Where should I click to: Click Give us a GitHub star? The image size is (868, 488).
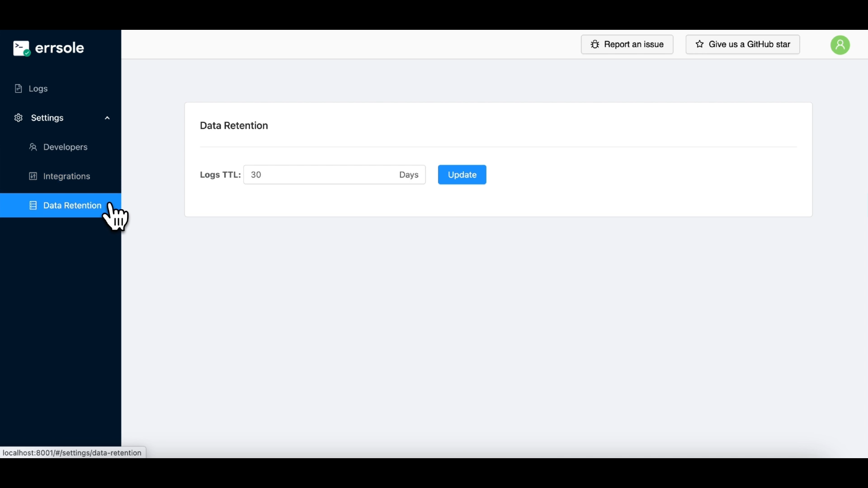742,44
